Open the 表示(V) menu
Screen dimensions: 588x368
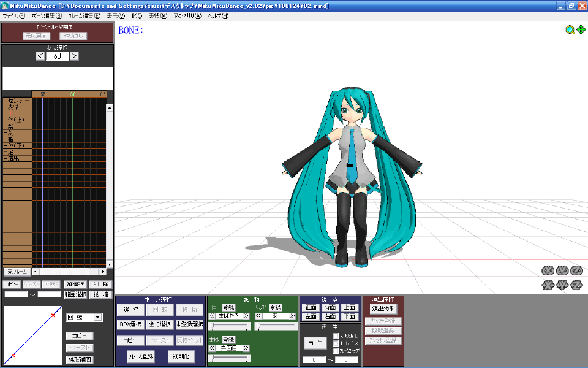116,16
